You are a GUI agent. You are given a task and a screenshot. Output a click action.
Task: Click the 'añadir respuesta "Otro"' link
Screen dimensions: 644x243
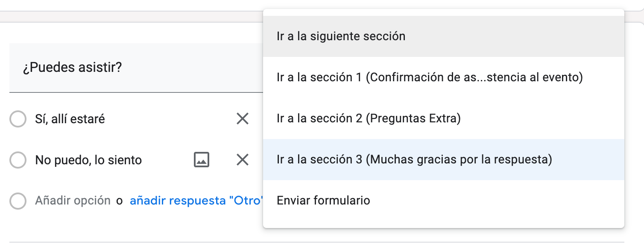[196, 201]
